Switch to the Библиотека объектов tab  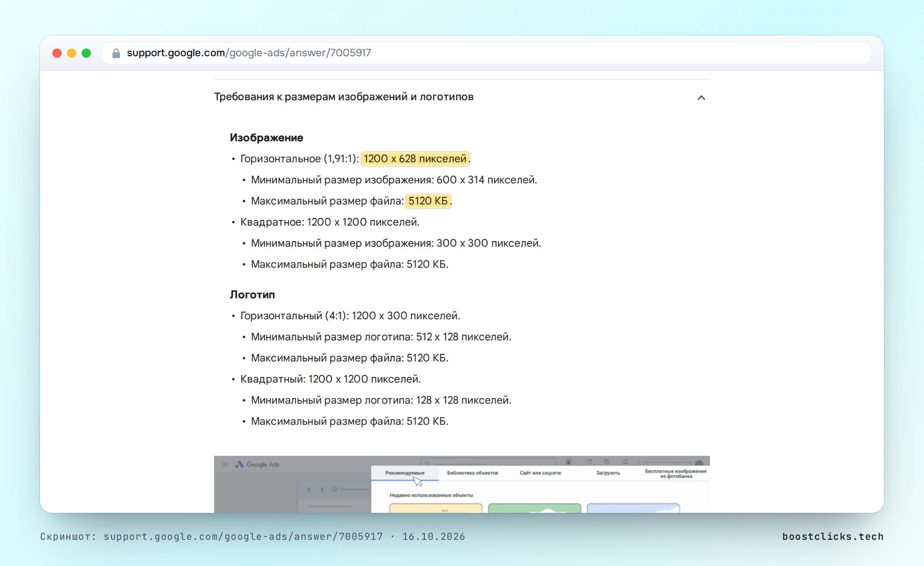472,473
